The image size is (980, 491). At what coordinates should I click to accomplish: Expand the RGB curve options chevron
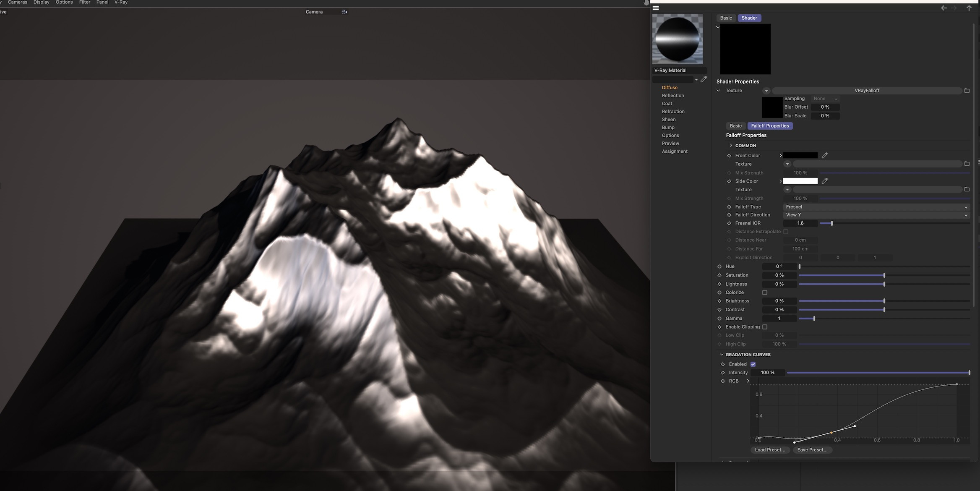[748, 381]
